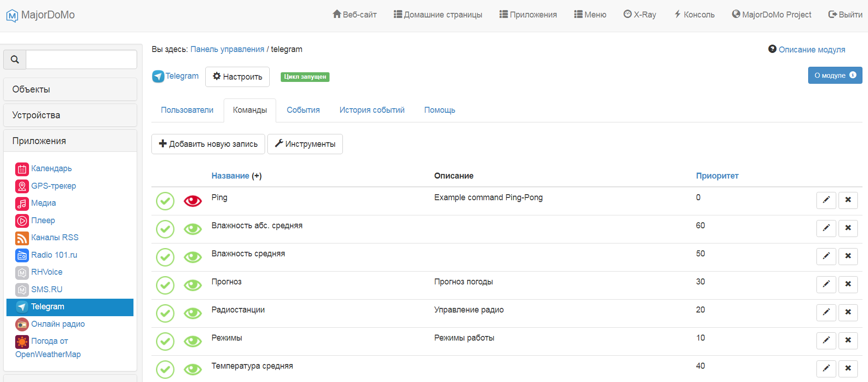Click the search magnifier icon
Viewport: 868px width, 382px height.
click(15, 59)
